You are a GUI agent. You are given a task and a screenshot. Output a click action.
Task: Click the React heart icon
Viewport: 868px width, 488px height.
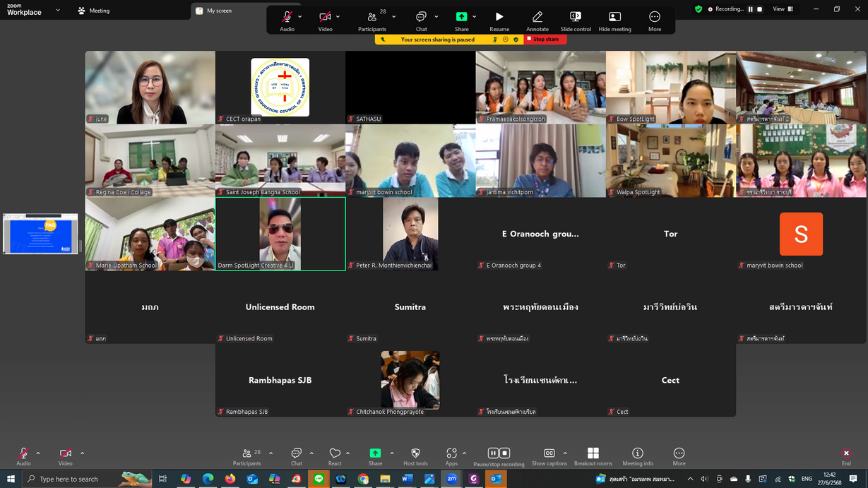(335, 456)
